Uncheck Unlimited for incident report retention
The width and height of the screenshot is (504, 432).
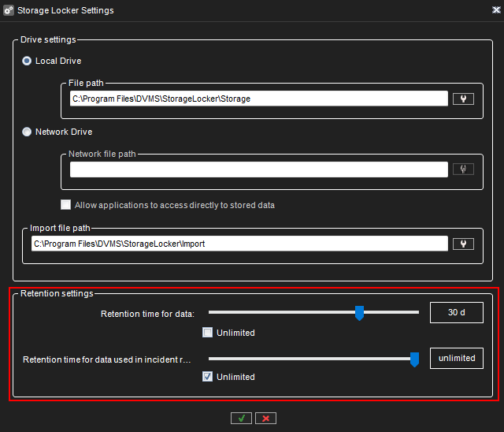(x=208, y=377)
